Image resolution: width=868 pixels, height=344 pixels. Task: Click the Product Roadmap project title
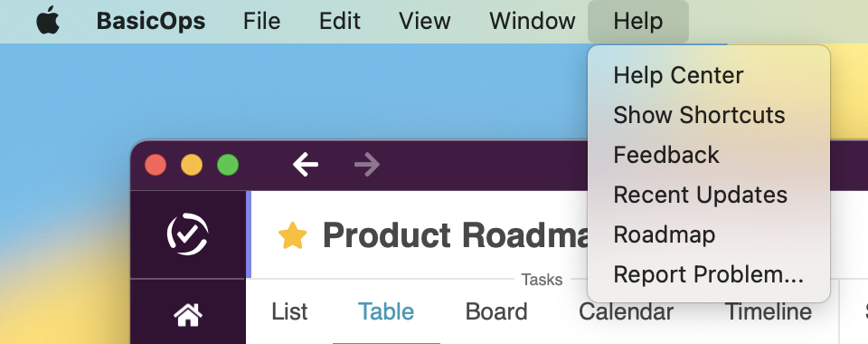455,235
